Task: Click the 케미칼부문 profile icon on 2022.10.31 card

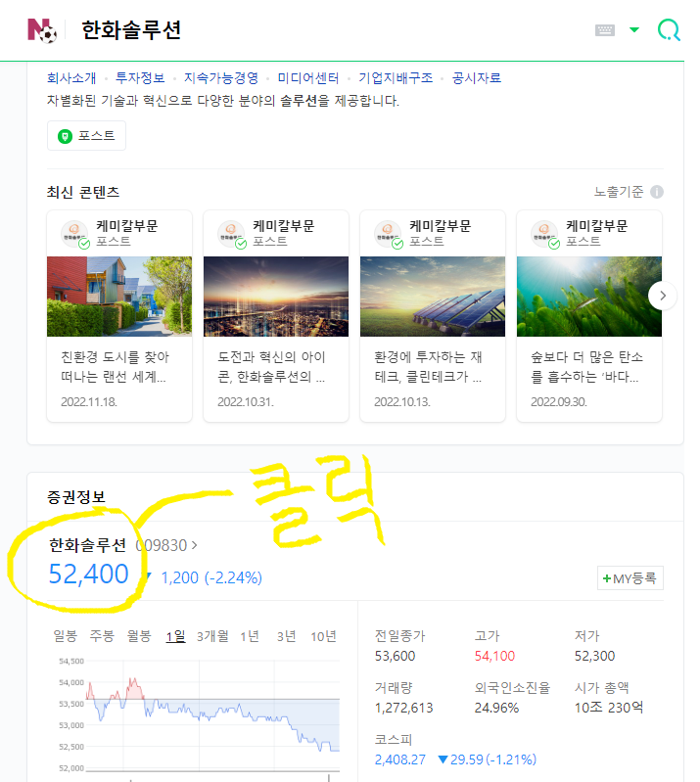Action: (231, 233)
